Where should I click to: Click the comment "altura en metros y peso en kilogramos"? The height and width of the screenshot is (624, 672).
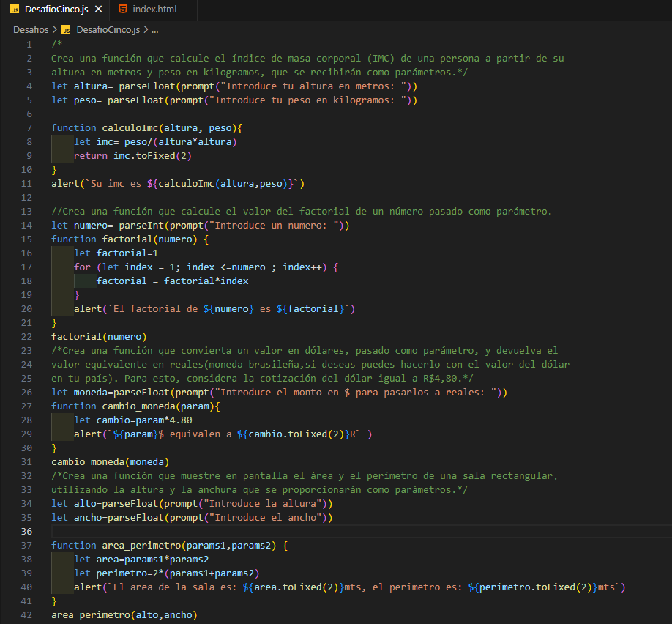(154, 72)
